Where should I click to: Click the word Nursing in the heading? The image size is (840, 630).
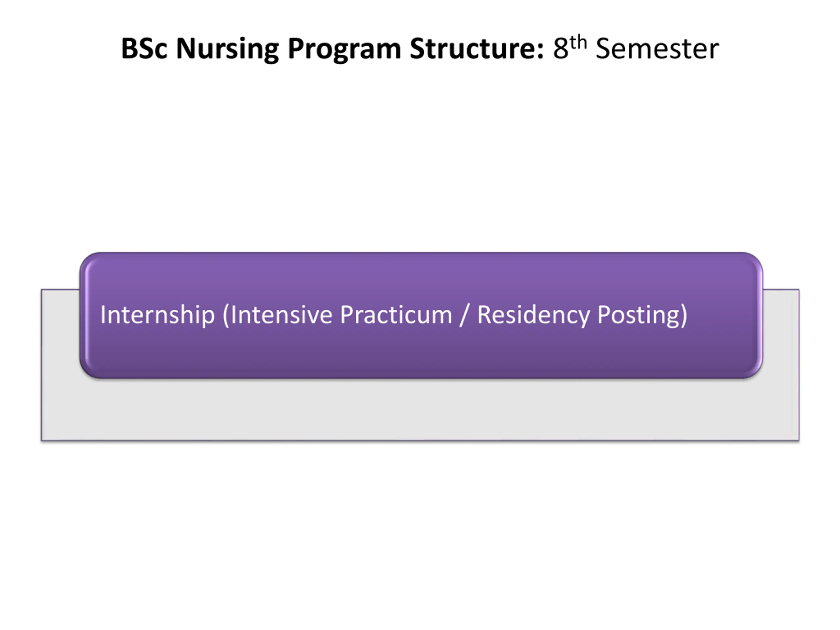tap(227, 49)
